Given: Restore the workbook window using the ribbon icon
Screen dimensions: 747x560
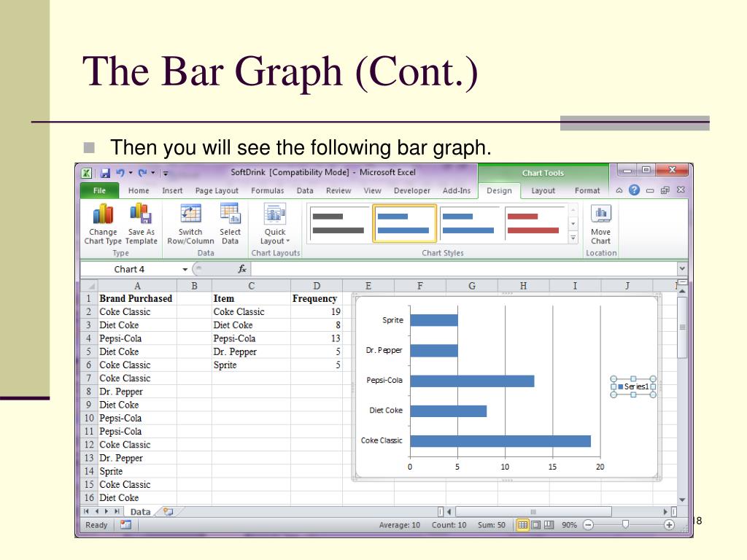Looking at the screenshot, I should pyautogui.click(x=665, y=190).
